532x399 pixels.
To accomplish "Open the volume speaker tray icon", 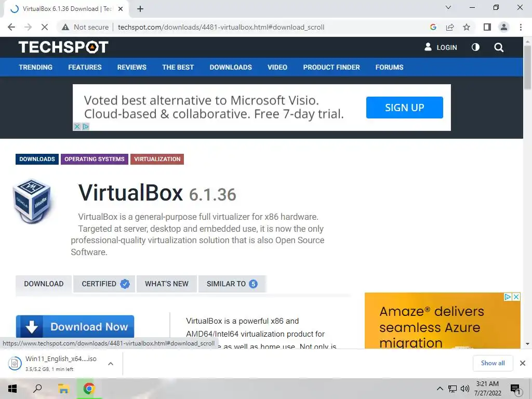I will [465, 389].
